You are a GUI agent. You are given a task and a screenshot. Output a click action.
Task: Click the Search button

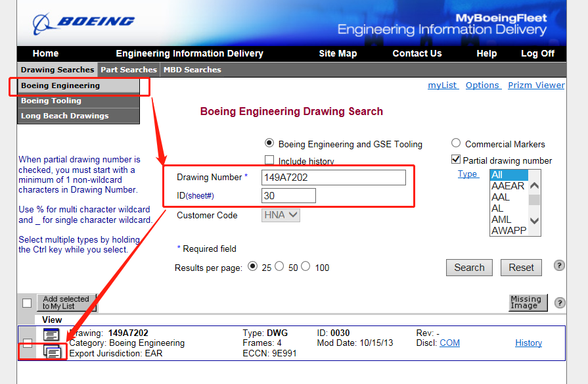click(469, 268)
